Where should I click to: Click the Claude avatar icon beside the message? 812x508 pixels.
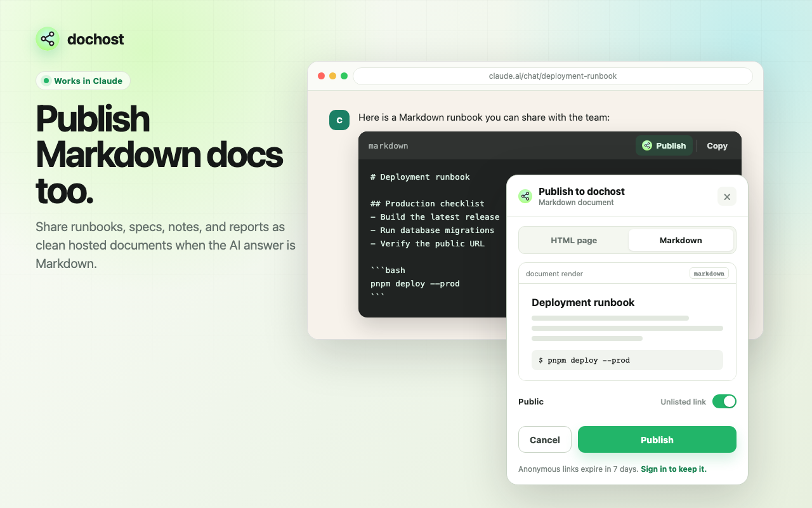(339, 119)
